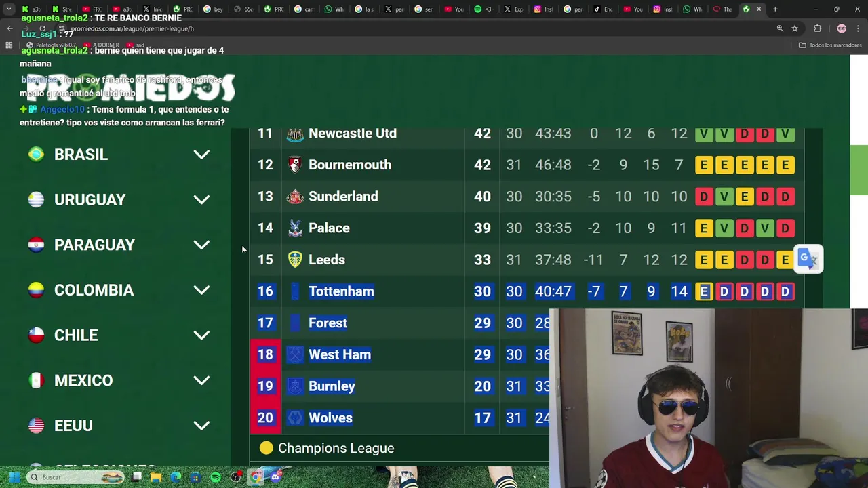Open Spotify from the taskbar
The width and height of the screenshot is (868, 488).
216,477
